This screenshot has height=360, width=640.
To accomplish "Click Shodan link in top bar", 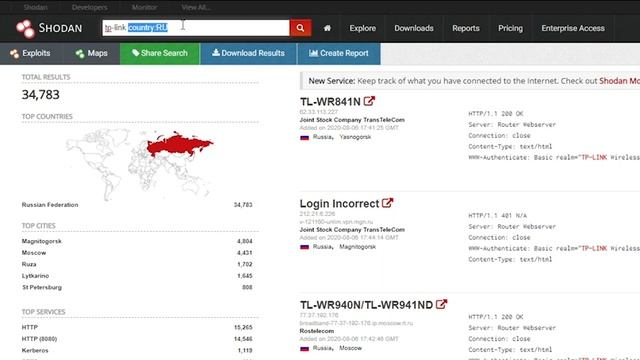I will (36, 7).
